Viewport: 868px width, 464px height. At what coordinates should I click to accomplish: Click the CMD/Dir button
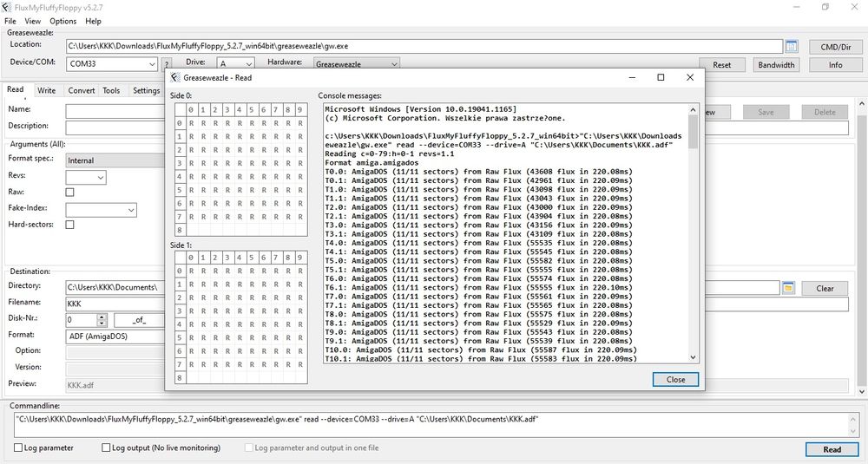coord(836,47)
